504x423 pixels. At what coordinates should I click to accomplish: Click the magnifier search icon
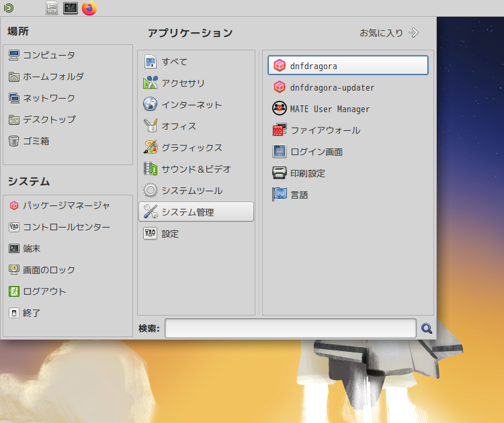tap(427, 328)
